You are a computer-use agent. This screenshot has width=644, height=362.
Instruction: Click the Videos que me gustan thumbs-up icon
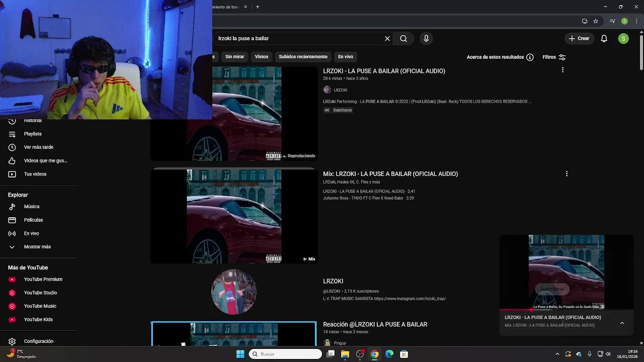(12, 161)
